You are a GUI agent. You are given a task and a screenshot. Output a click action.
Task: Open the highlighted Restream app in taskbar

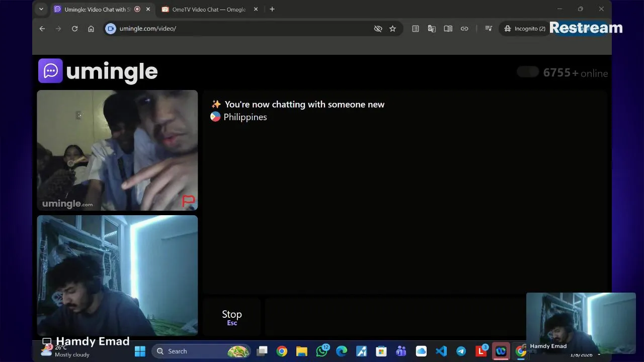coord(501,351)
